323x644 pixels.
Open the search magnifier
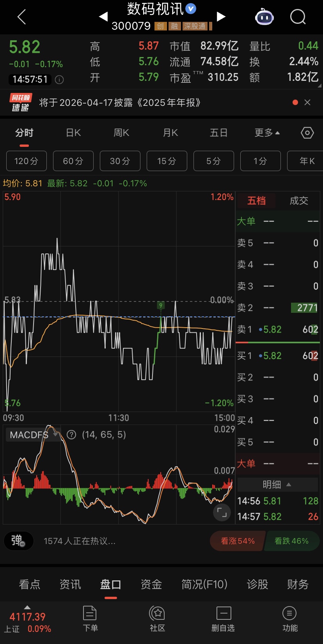298,17
